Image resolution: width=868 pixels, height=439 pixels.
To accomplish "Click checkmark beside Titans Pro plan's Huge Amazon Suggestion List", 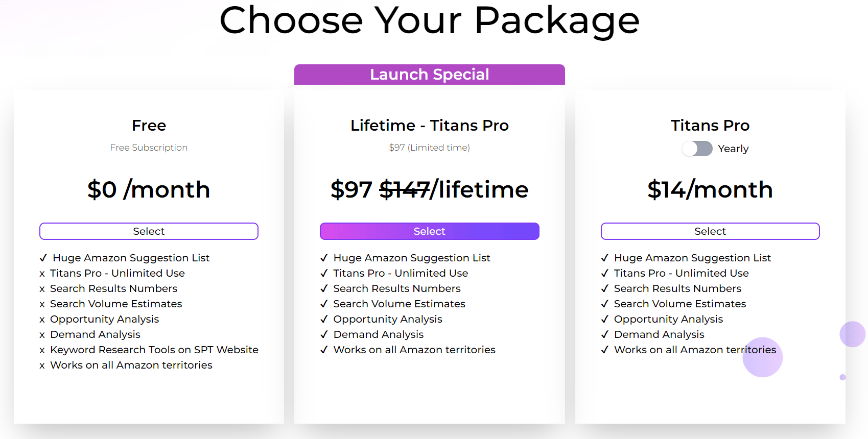I will point(605,258).
